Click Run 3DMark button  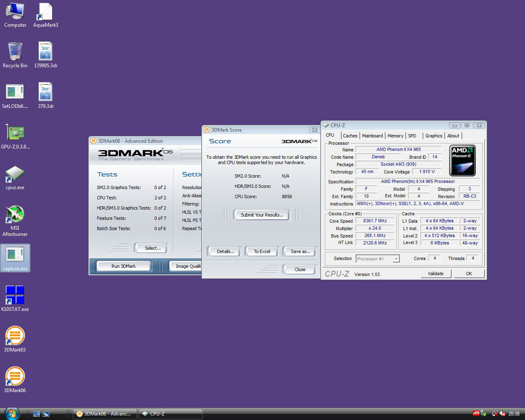click(x=123, y=266)
